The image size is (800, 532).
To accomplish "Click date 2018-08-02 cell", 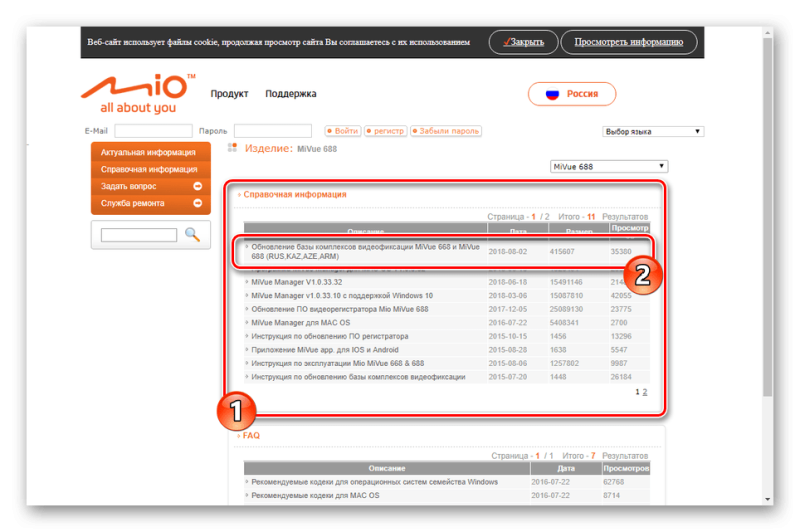I will click(508, 251).
